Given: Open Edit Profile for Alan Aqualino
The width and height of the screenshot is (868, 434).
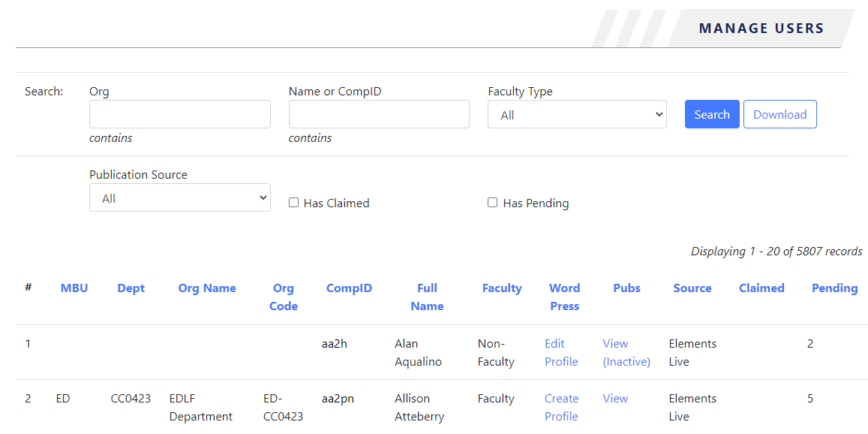Looking at the screenshot, I should click(x=561, y=352).
